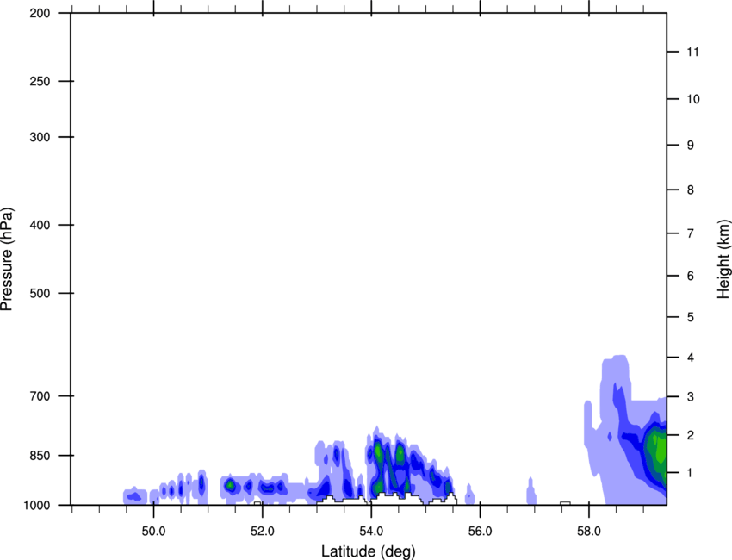Click the 3 km height label

[691, 397]
